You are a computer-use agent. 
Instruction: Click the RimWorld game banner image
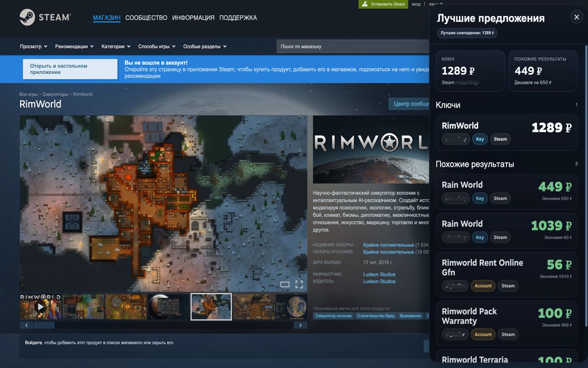371,149
